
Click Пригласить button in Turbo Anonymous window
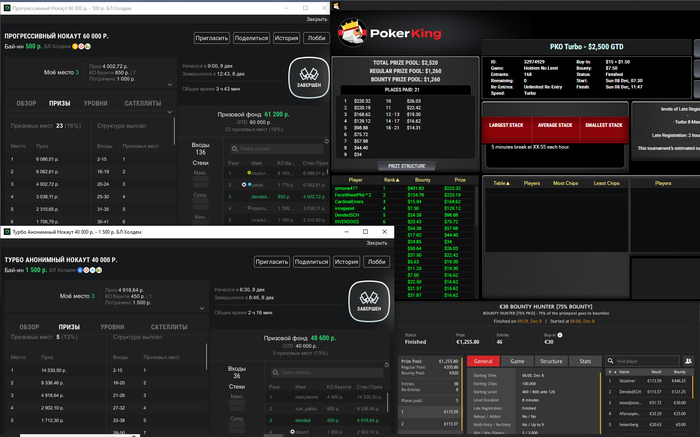pyautogui.click(x=272, y=262)
